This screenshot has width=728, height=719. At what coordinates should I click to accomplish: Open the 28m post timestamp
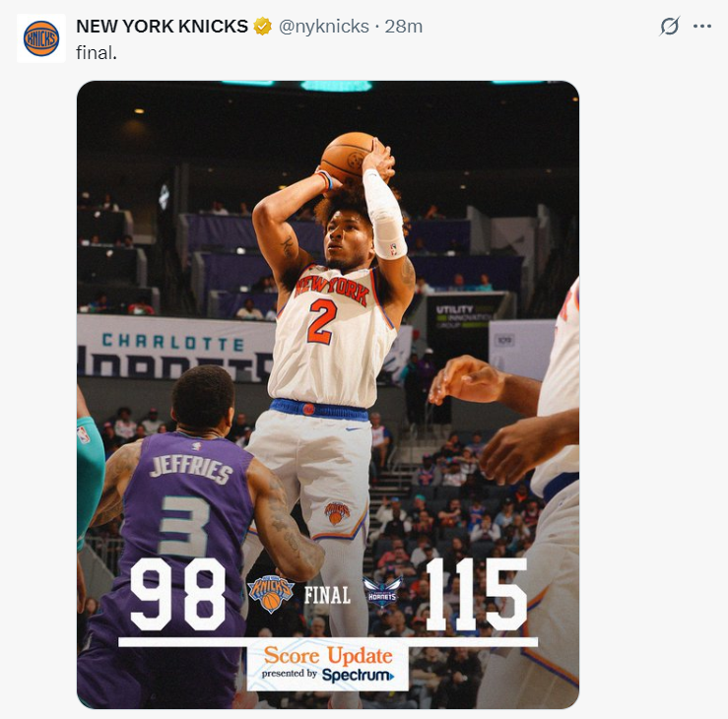404,27
